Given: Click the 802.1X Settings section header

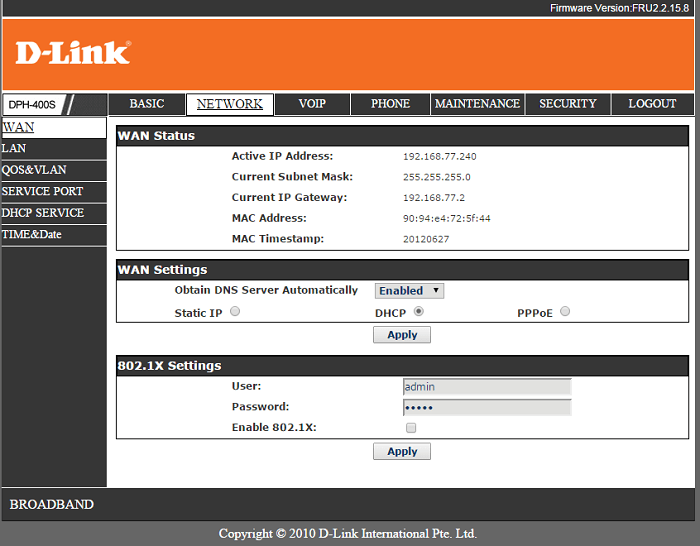Looking at the screenshot, I should [402, 366].
